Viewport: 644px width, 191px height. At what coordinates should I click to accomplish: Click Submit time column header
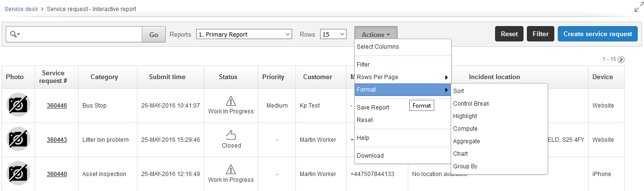(x=167, y=77)
